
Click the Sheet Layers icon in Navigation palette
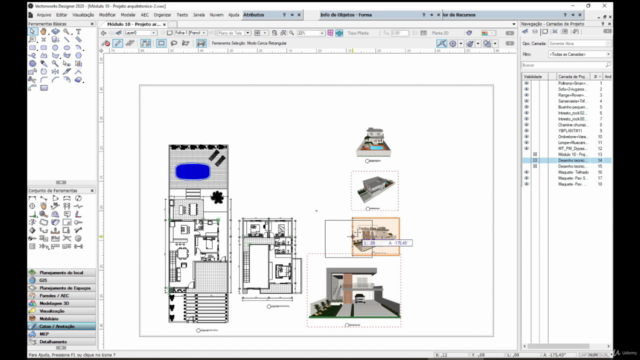545,31
